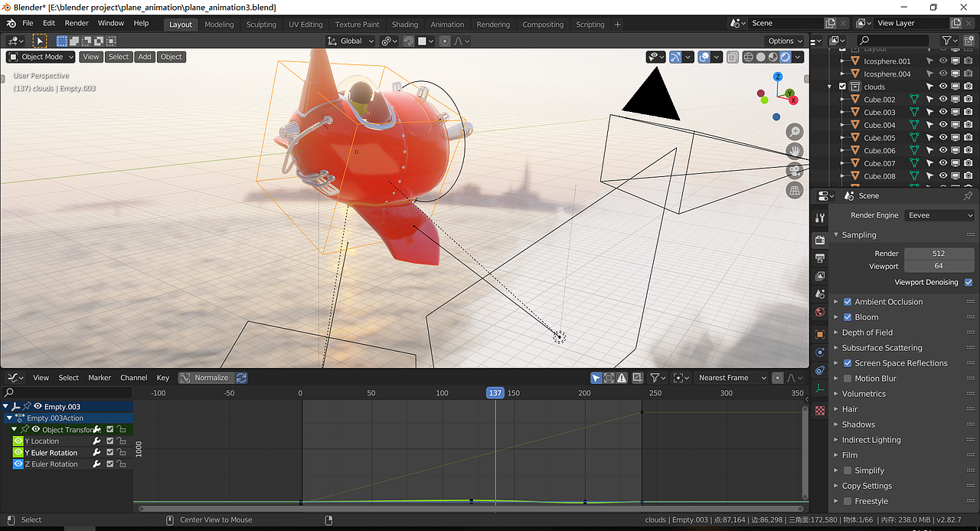Viewport: 980px width, 531px height.
Task: Open the Global transform orientation dropdown
Action: click(350, 41)
